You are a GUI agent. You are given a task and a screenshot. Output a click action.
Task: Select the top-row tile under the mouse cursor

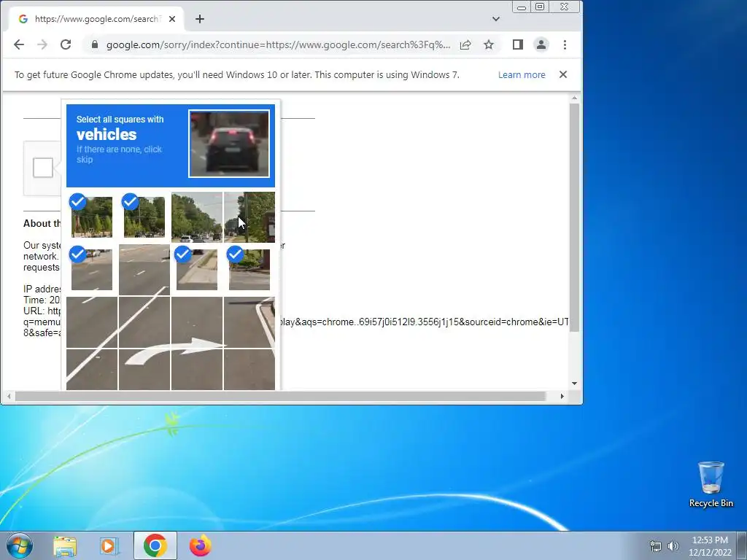pos(249,217)
